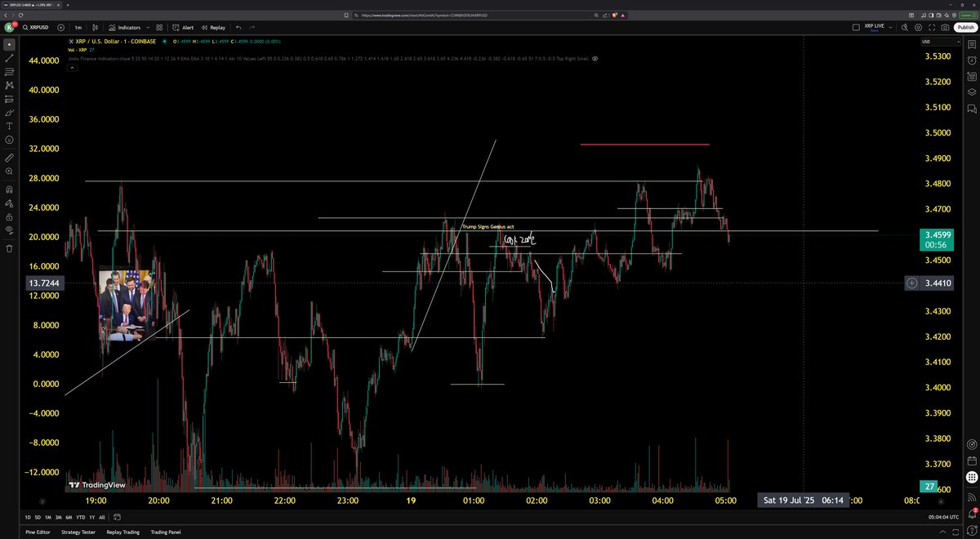Click the compare or add symbol plus icon
The image size is (980, 539).
point(61,28)
